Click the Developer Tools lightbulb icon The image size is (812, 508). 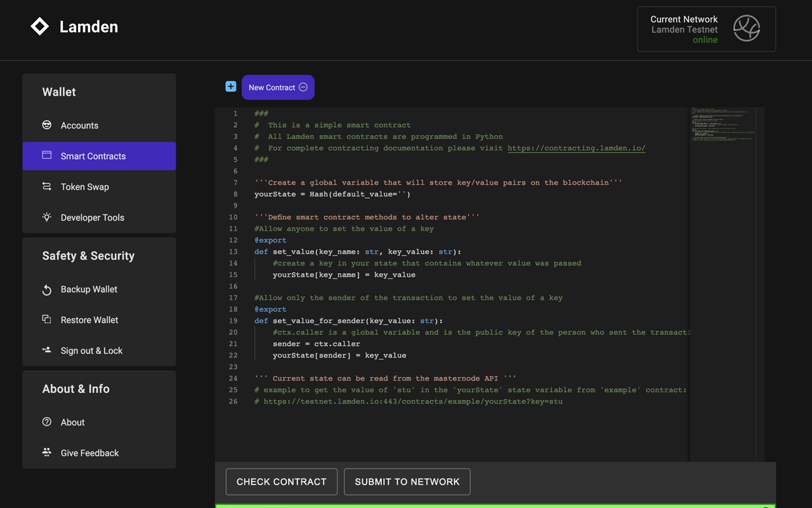(46, 217)
